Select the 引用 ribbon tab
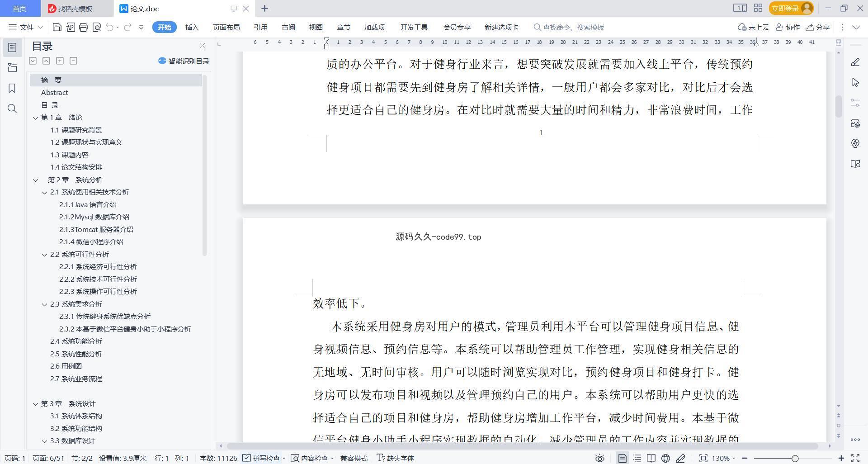 click(x=260, y=27)
